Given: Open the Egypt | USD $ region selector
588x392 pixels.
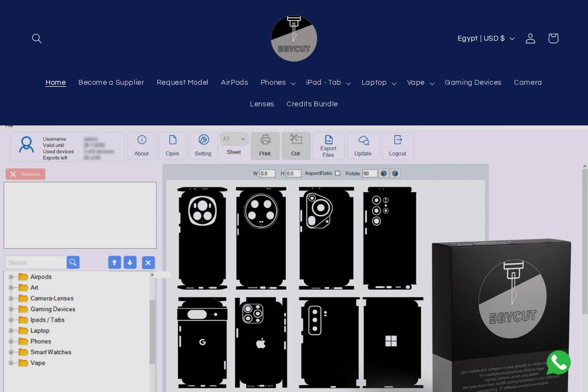Looking at the screenshot, I should [x=486, y=38].
